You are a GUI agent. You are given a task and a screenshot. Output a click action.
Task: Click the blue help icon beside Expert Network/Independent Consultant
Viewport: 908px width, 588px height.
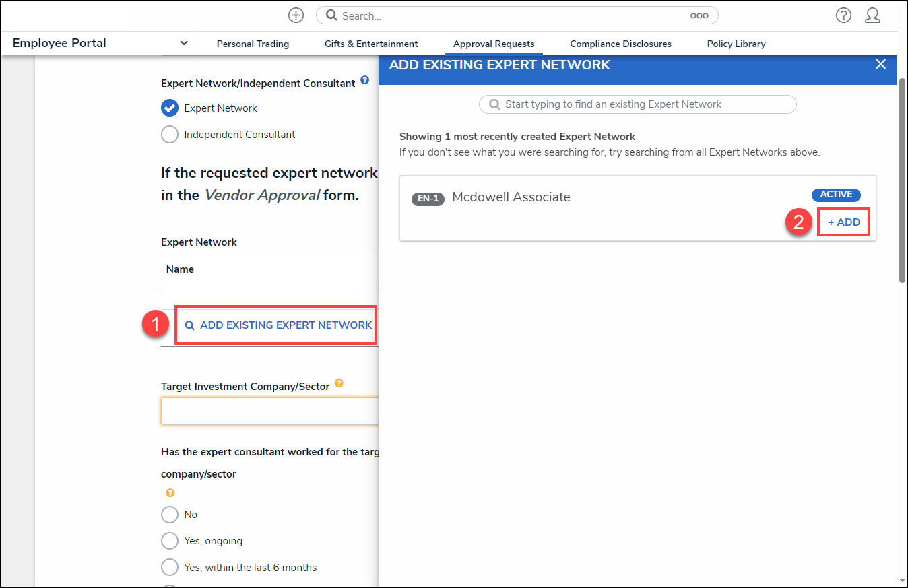[x=364, y=80]
